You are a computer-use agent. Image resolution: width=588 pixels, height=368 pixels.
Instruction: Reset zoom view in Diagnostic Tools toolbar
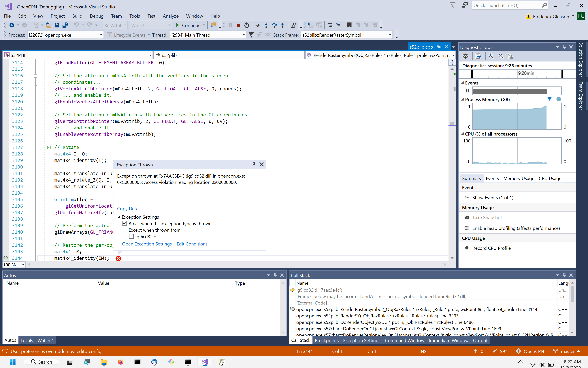(x=511, y=56)
